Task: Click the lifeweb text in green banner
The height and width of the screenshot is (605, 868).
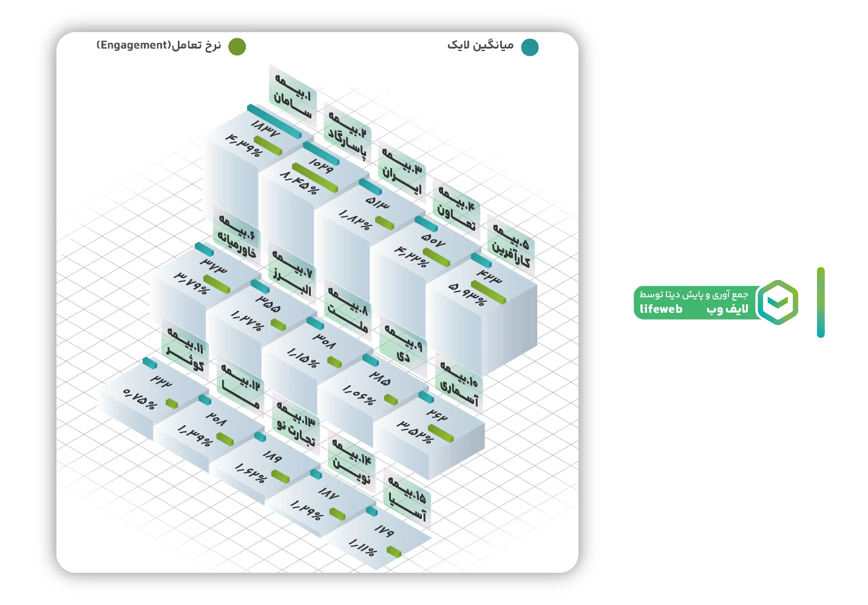Action: 661,309
